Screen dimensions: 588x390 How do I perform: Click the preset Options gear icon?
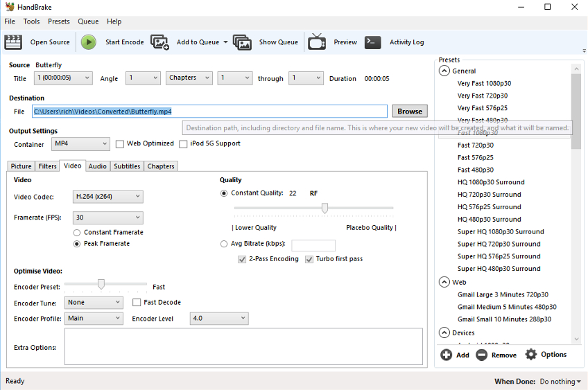tap(531, 355)
